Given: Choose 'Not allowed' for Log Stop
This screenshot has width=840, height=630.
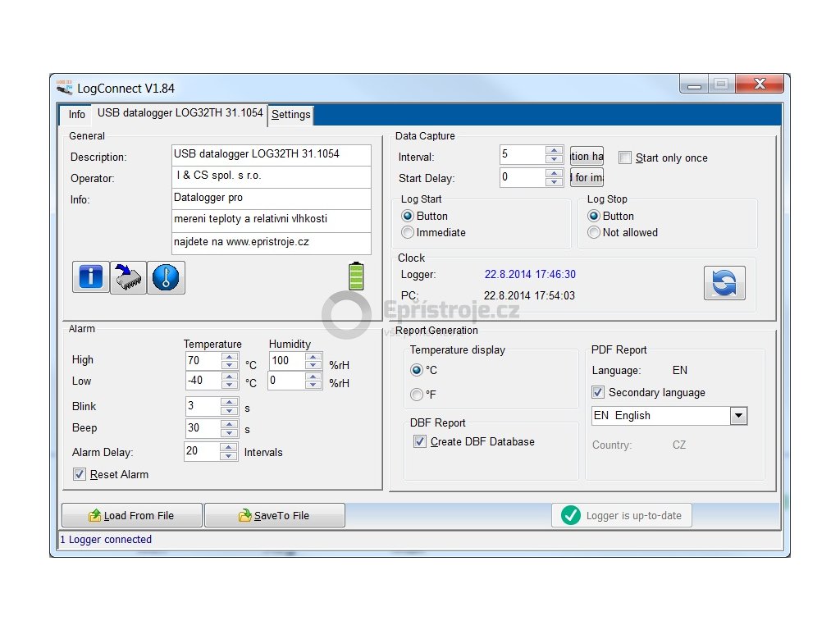Looking at the screenshot, I should tap(594, 233).
